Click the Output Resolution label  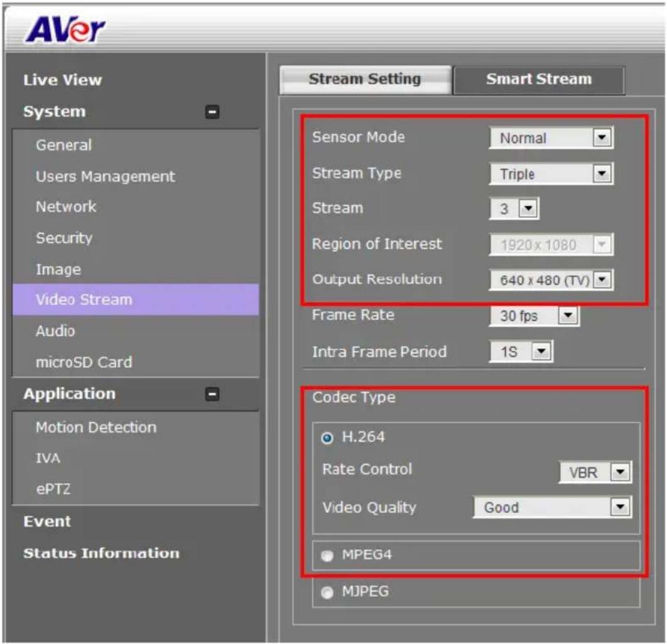(x=377, y=279)
